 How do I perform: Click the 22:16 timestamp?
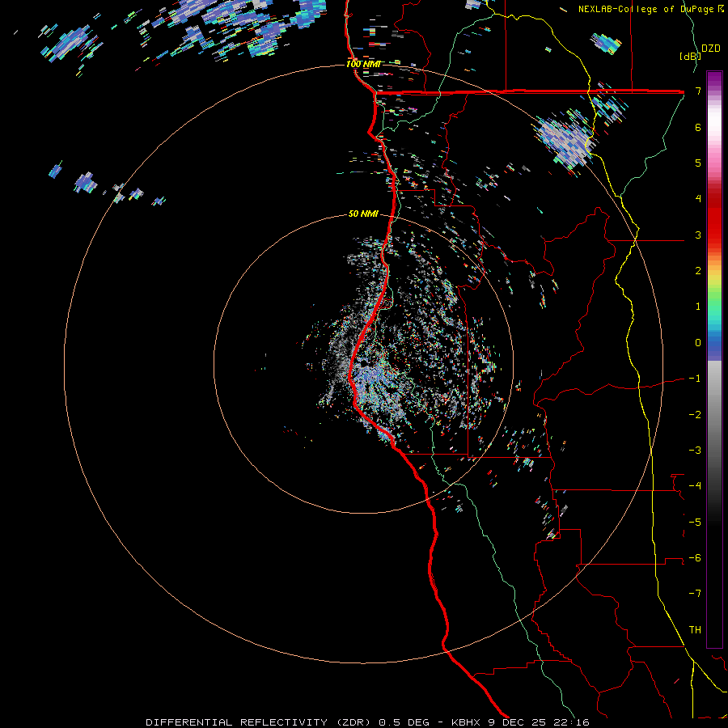(574, 722)
